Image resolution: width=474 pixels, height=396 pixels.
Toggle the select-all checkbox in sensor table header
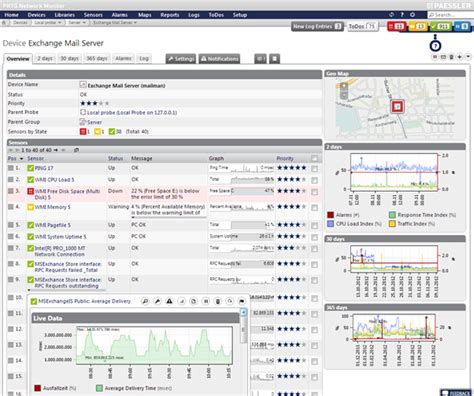314,159
